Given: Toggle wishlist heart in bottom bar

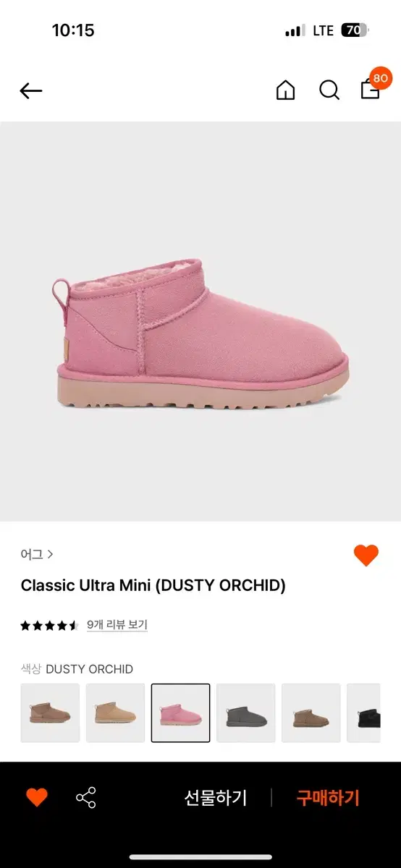Looking at the screenshot, I should coord(37,798).
